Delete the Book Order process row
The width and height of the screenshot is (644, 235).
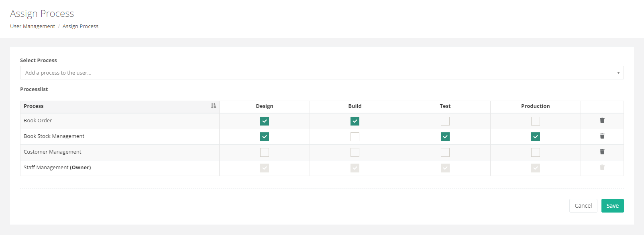point(602,120)
